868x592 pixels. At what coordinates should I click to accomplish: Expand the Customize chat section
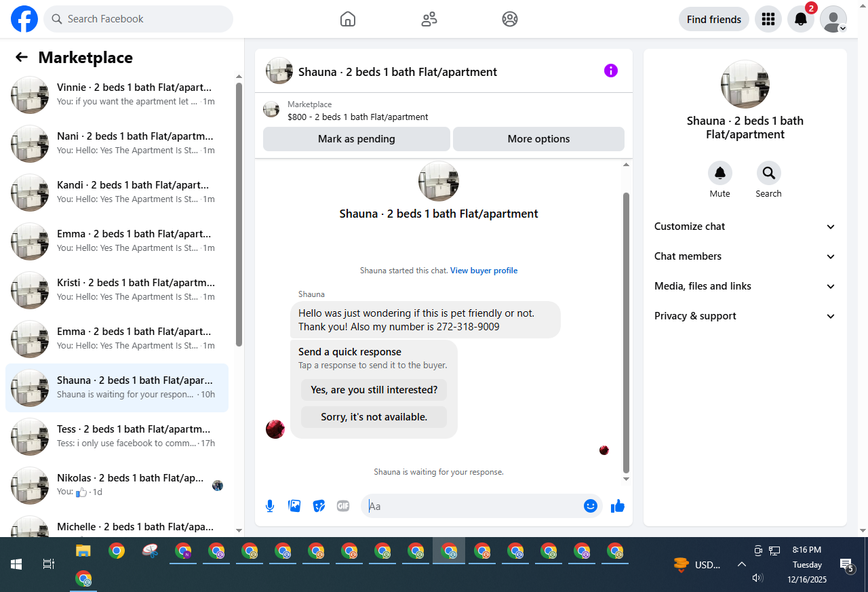pos(745,226)
